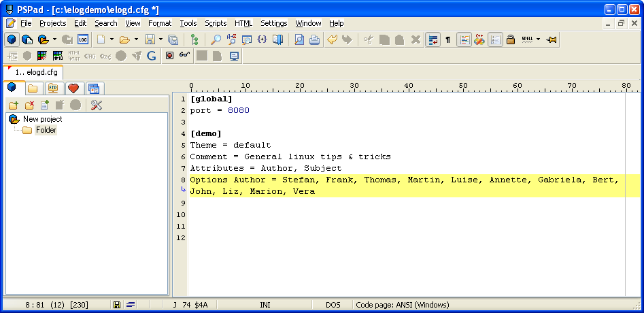Image resolution: width=644 pixels, height=313 pixels.
Task: Toggle SPELL check button
Action: (x=527, y=40)
